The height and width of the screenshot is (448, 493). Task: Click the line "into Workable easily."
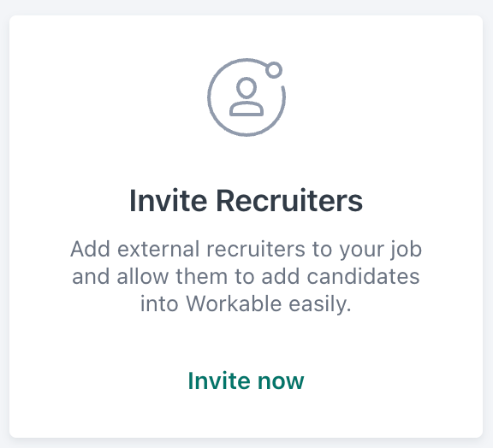(x=246, y=304)
